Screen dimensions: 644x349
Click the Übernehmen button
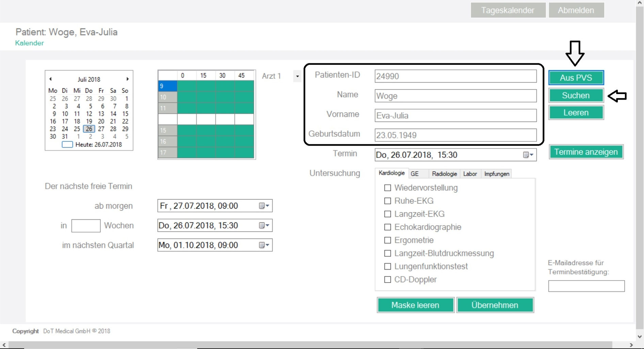[x=495, y=305]
